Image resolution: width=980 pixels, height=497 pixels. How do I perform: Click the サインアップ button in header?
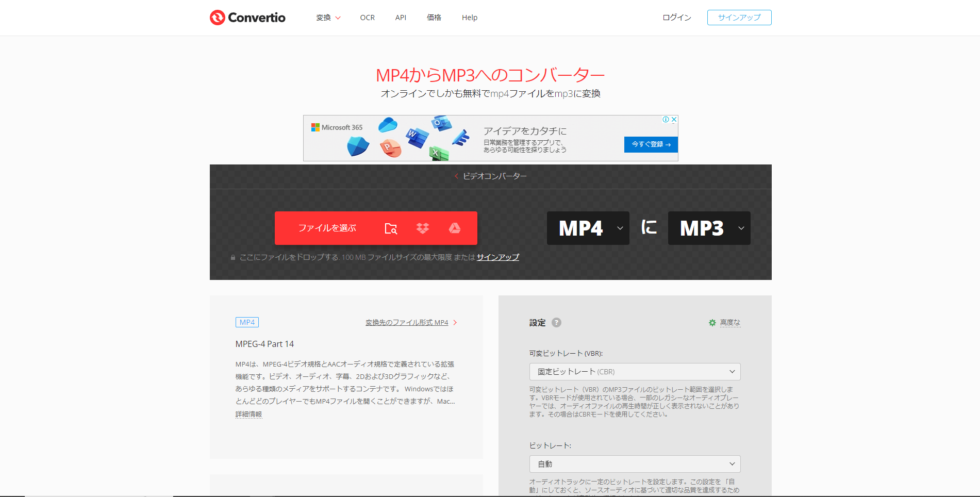(x=739, y=18)
